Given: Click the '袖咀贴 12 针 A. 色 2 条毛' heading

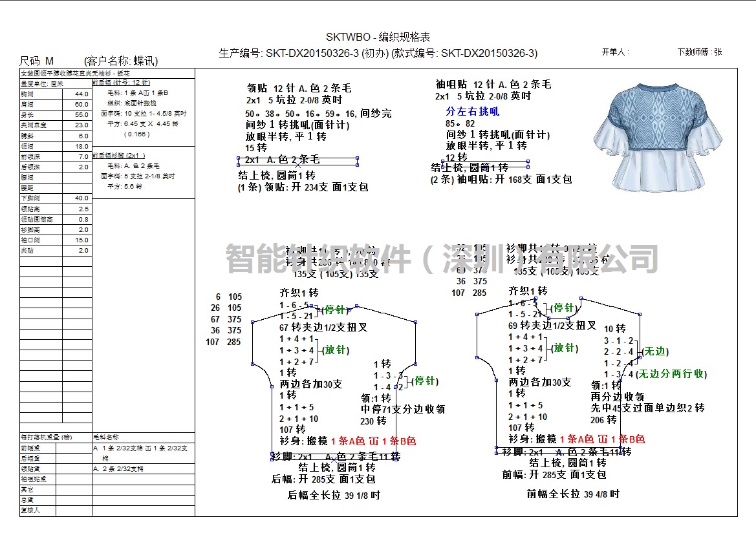Looking at the screenshot, I should pos(493,84).
